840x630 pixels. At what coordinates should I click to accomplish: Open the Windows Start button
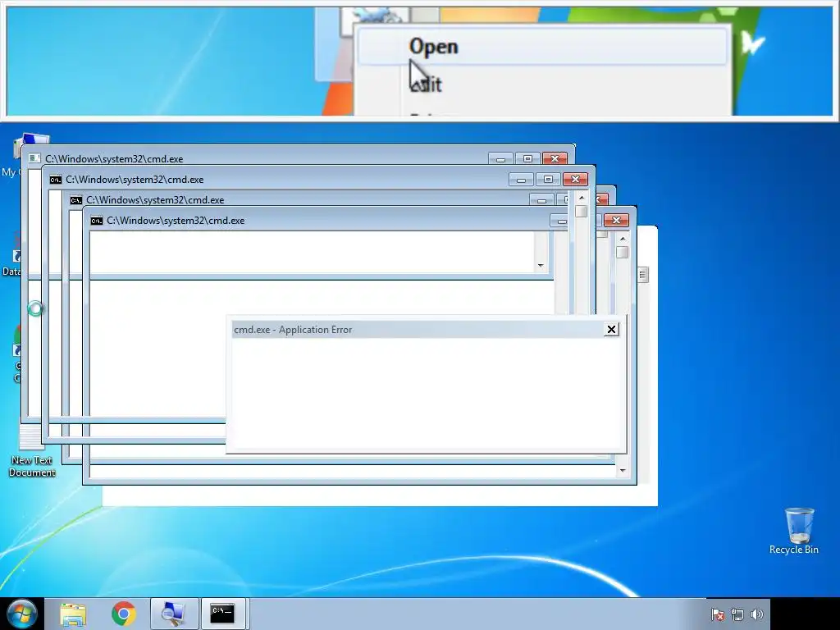click(21, 614)
